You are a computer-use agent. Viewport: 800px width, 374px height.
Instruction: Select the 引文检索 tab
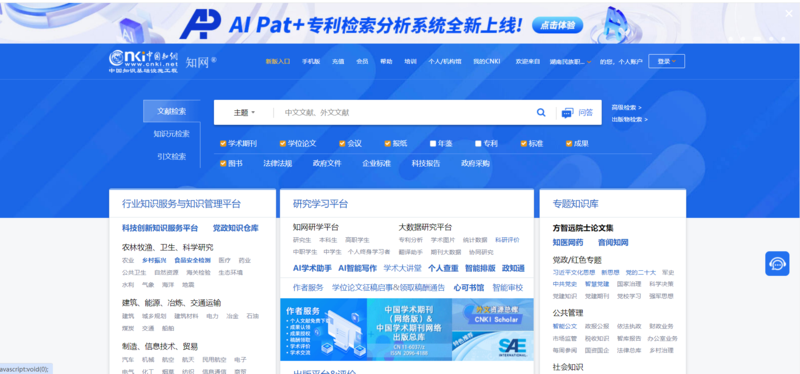(171, 156)
